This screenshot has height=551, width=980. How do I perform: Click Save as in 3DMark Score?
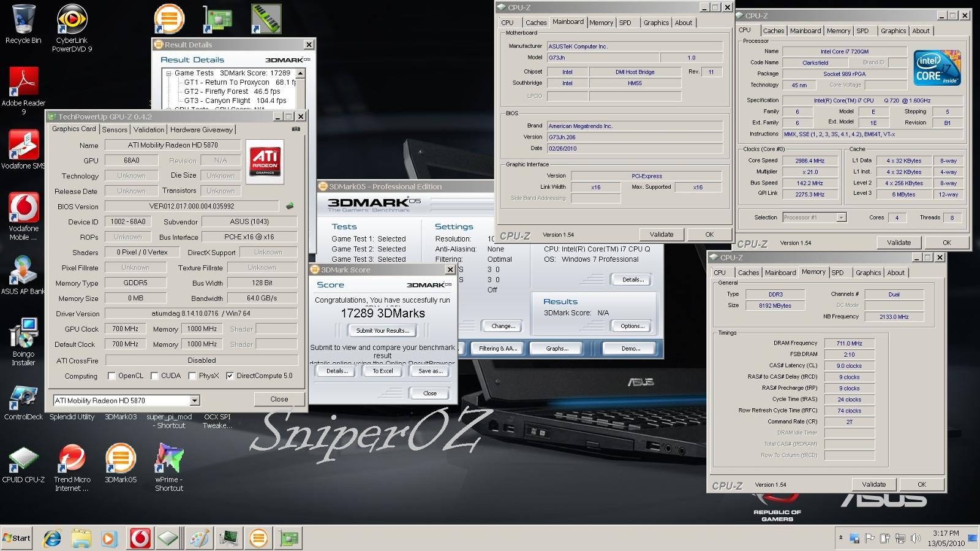click(x=430, y=371)
